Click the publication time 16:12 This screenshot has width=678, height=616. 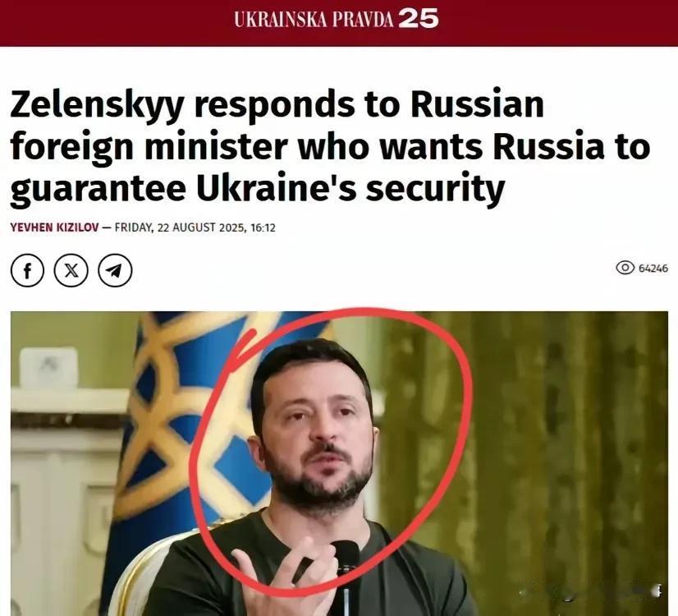click(263, 228)
